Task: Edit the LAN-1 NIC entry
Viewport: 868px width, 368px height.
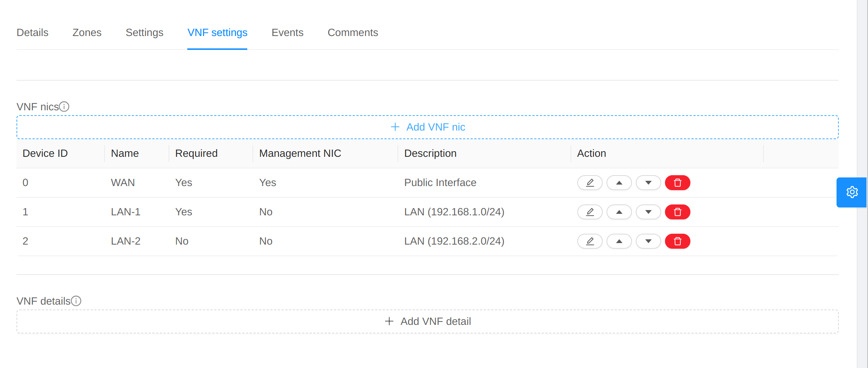Action: tap(589, 212)
